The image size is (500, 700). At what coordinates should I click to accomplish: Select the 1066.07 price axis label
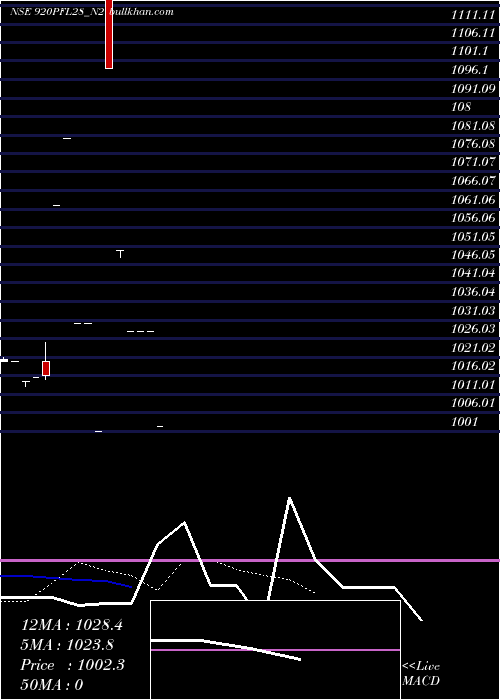point(473,181)
